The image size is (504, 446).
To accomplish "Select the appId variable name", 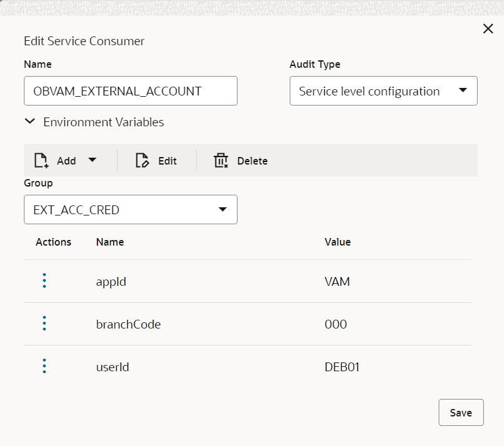I will (111, 281).
